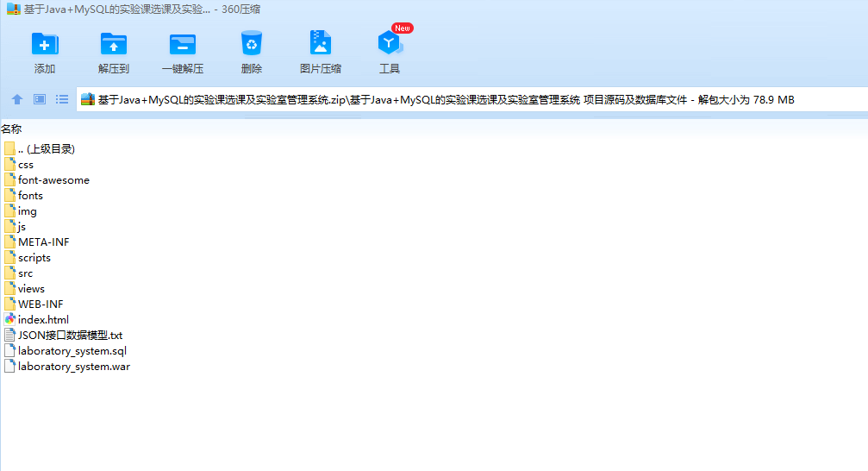Select the 'img' folder name

coord(27,211)
